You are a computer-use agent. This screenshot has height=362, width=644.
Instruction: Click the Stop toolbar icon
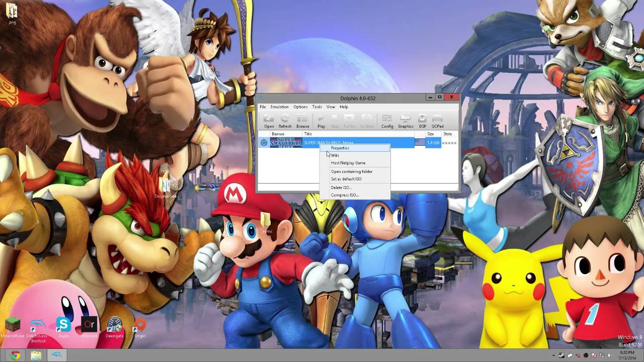335,121
